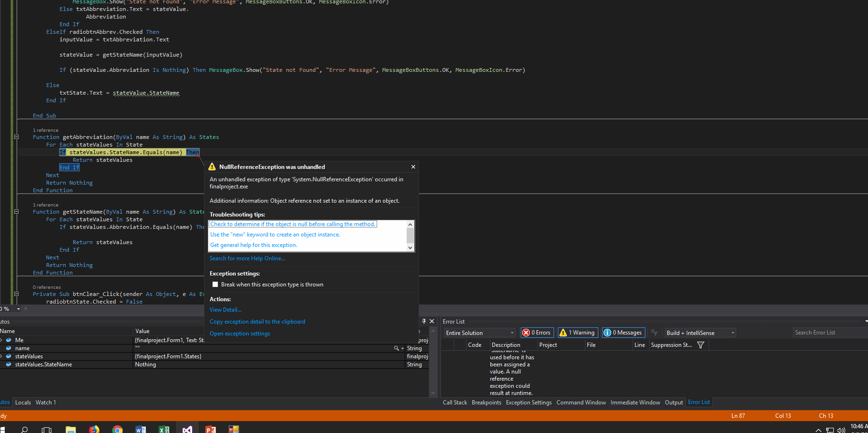Launch Firefox from the taskbar
This screenshot has width=868, height=433.
94,428
